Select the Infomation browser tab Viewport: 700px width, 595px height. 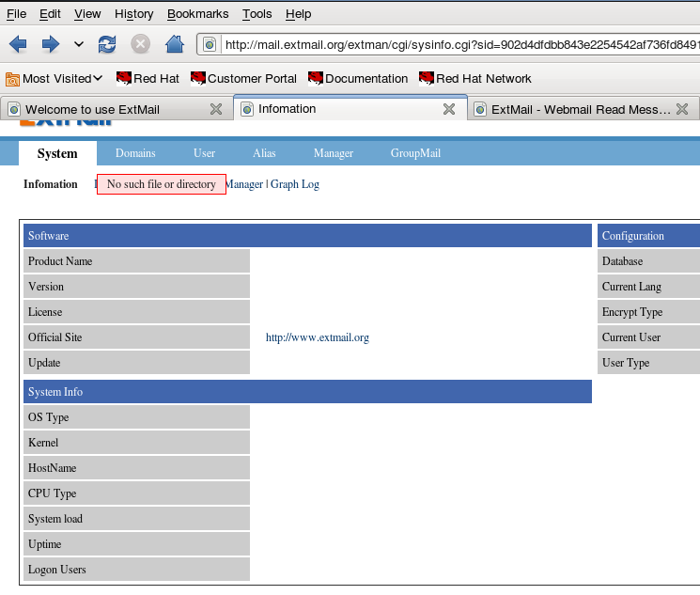[350, 108]
